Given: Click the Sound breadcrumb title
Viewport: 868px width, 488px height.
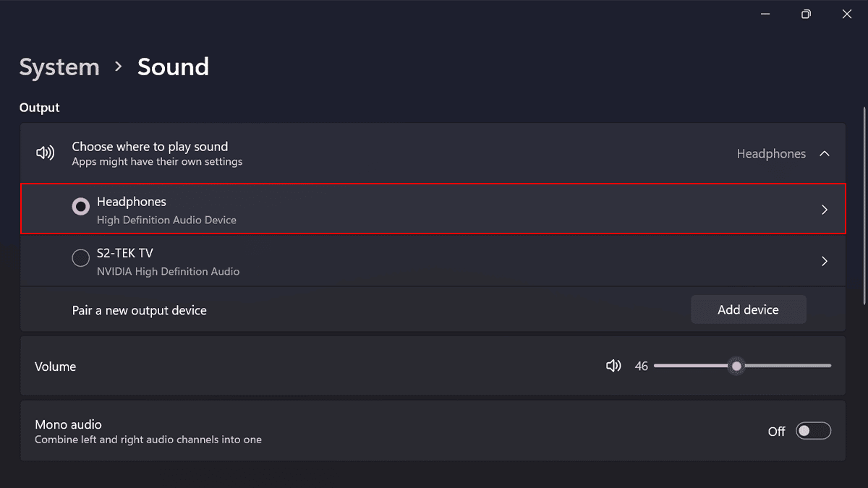Looking at the screenshot, I should (173, 67).
